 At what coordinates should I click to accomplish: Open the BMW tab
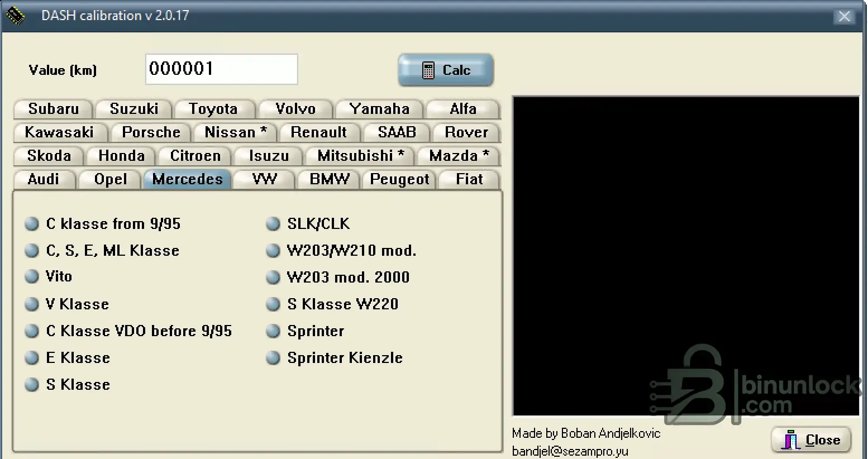330,179
